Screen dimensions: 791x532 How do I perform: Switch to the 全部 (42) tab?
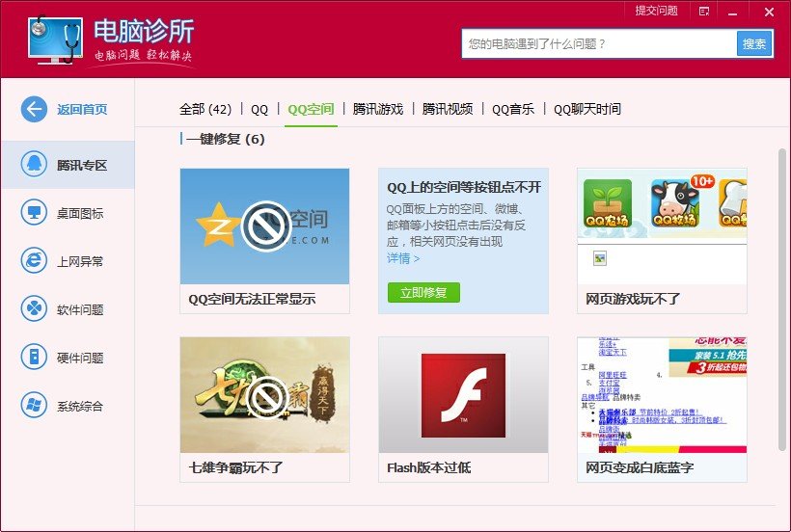coord(205,109)
